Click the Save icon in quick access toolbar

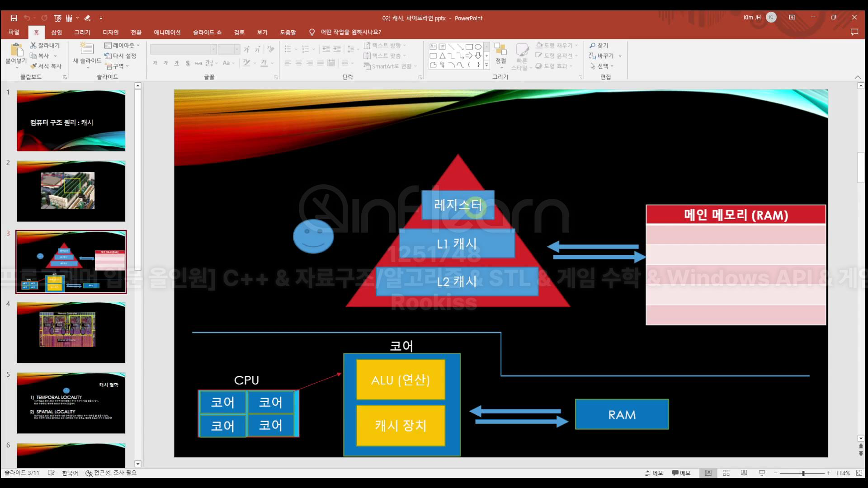pos(14,18)
